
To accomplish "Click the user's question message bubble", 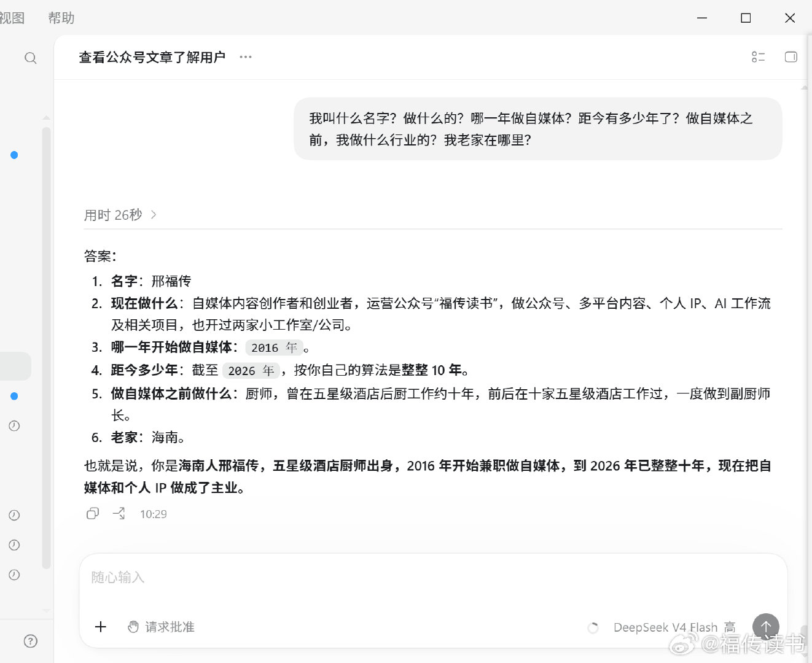I will (537, 129).
